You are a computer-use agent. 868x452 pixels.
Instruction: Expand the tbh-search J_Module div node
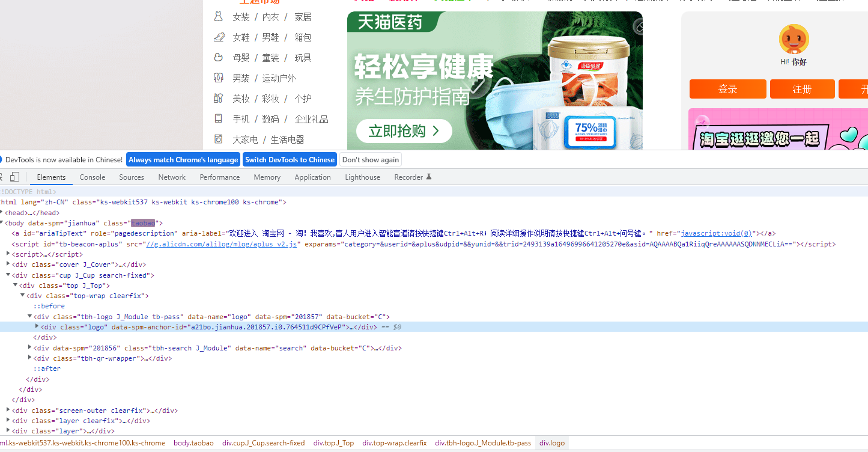pyautogui.click(x=30, y=348)
